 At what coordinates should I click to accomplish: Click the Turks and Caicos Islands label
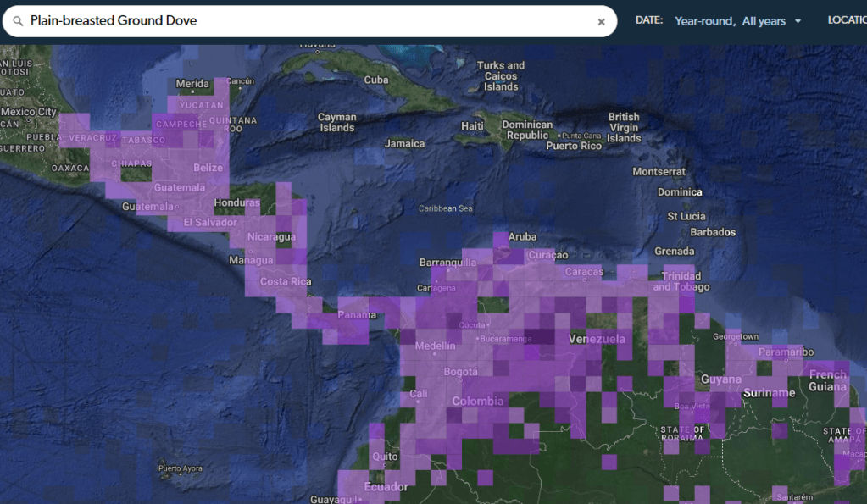[x=501, y=75]
